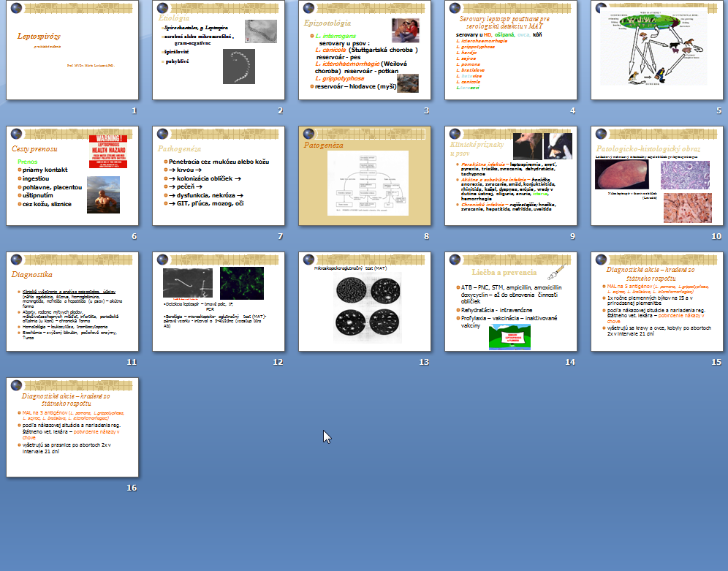
Task: Choose the Liečba a prevencia slide
Action: (x=510, y=302)
